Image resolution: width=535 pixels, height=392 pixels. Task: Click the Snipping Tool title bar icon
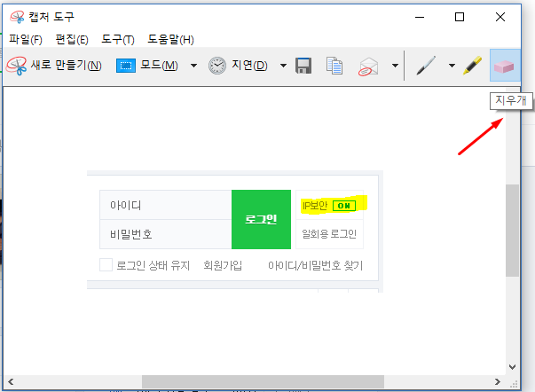[x=17, y=17]
